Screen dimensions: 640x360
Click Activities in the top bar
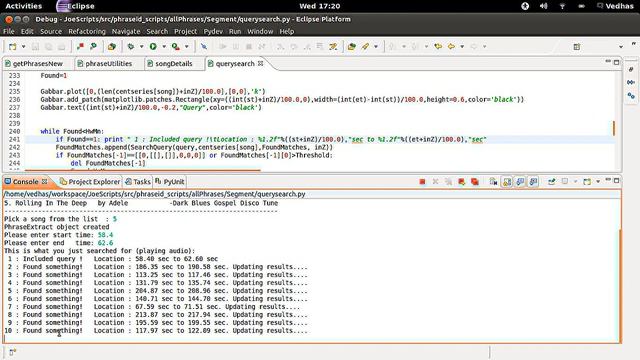(x=24, y=6)
